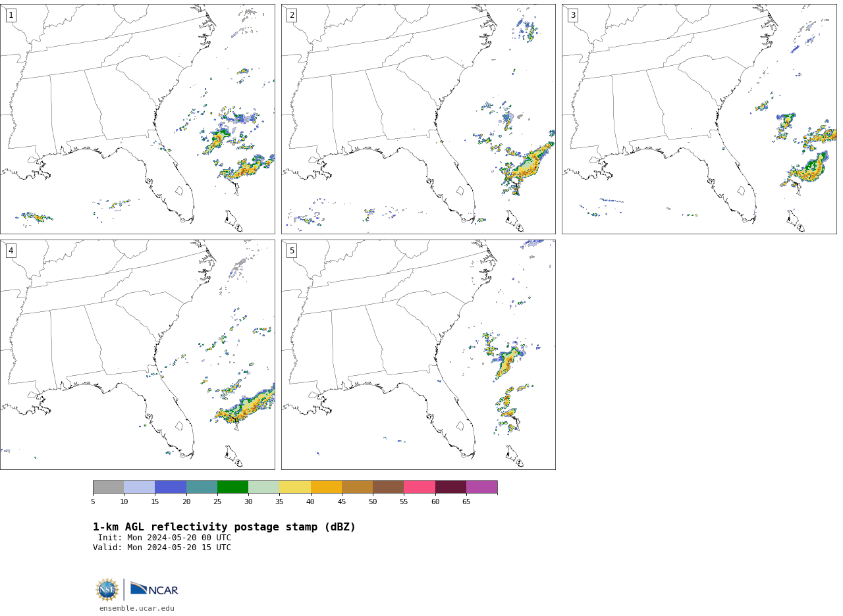Click the teal 20-25 dBZ swatch

202,487
